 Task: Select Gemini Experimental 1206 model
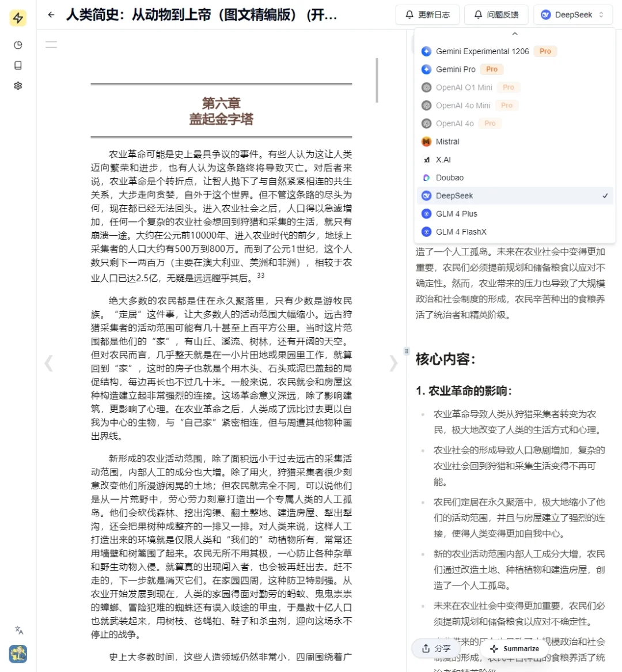515,51
